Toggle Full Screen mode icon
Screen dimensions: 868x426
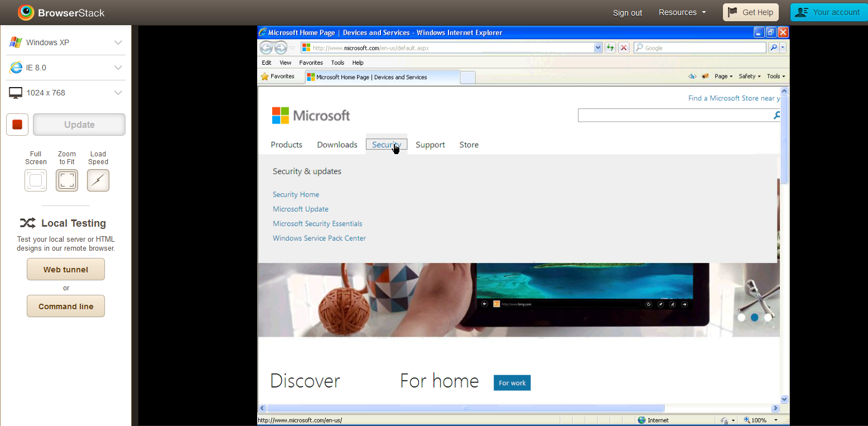pyautogui.click(x=36, y=180)
